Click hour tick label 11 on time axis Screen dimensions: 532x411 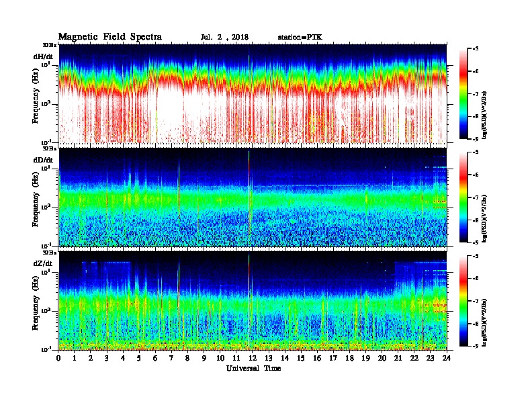tap(236, 358)
